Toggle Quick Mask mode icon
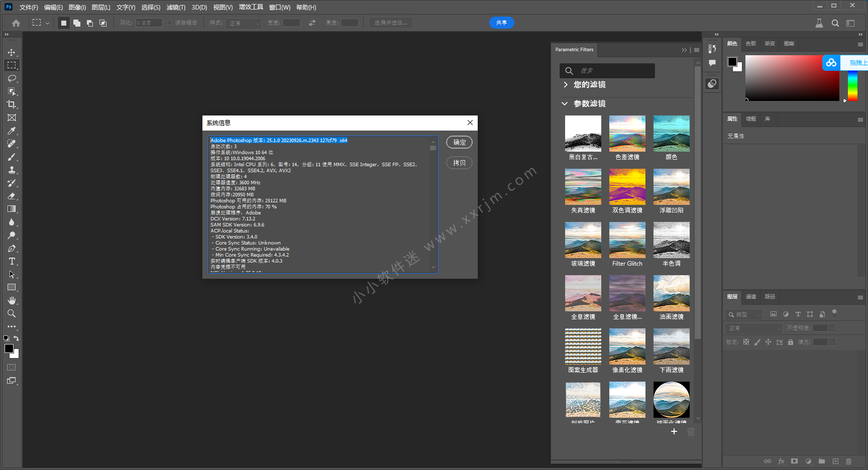Viewport: 868px width, 470px height. pyautogui.click(x=11, y=368)
